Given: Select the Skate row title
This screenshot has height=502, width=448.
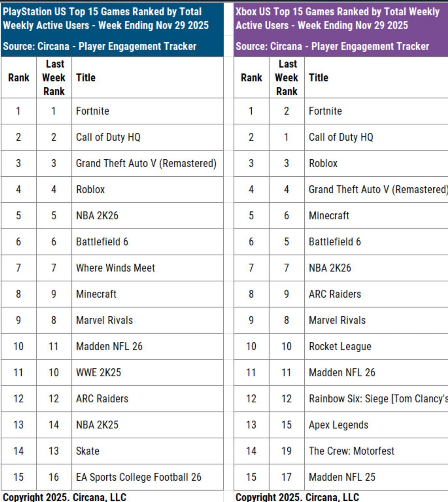Looking at the screenshot, I should [88, 451].
